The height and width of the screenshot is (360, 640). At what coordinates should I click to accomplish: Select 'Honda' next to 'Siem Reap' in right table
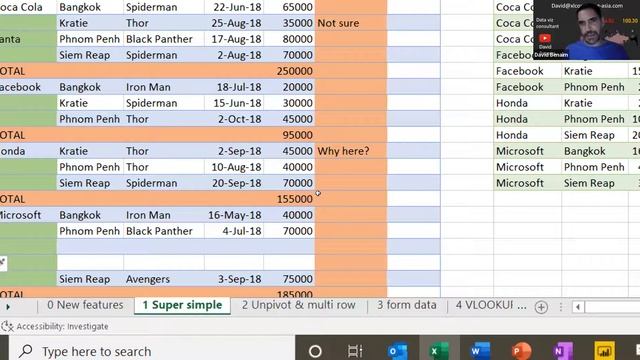point(527,135)
